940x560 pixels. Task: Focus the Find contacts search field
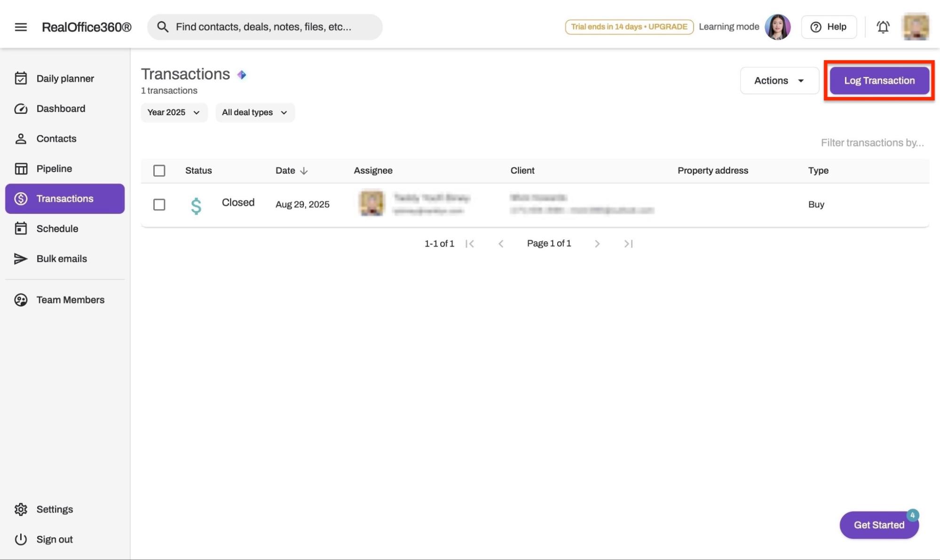point(263,27)
